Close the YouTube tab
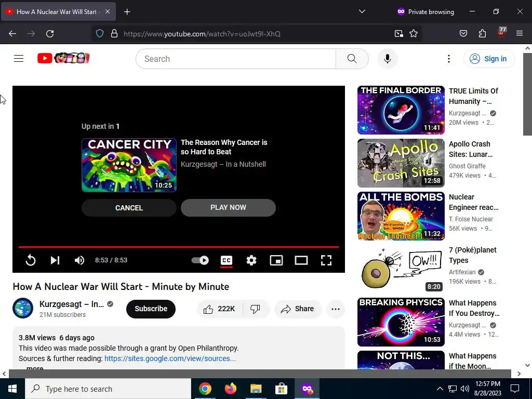532x399 pixels. (107, 11)
